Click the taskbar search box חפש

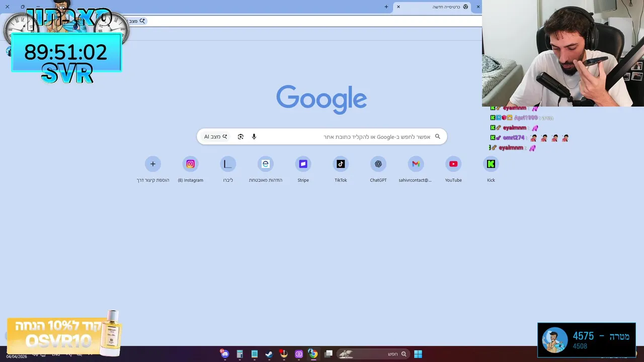click(x=373, y=354)
